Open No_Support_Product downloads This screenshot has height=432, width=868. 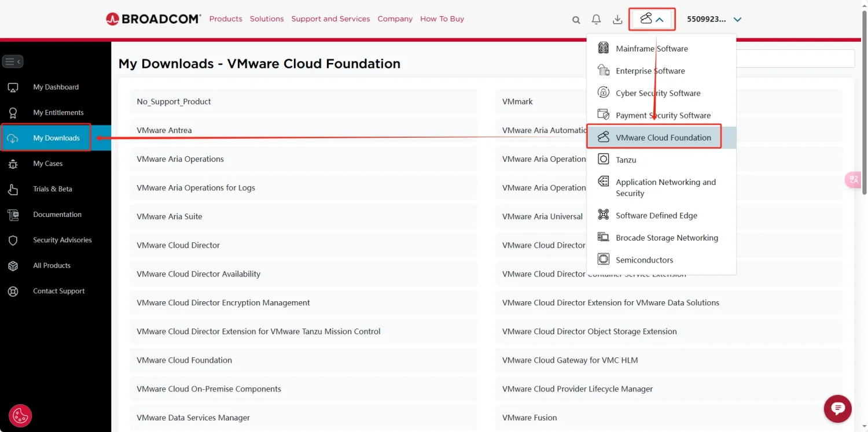(304, 102)
